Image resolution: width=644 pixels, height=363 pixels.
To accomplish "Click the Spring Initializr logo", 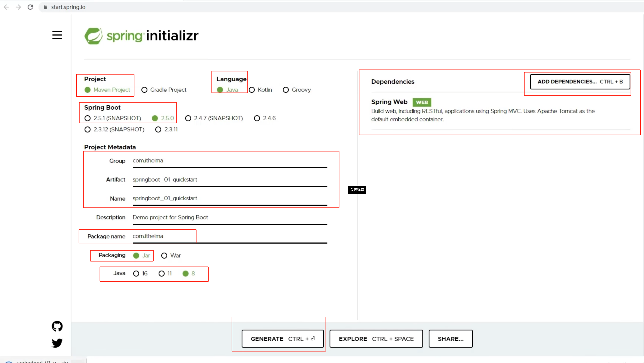I will [141, 36].
